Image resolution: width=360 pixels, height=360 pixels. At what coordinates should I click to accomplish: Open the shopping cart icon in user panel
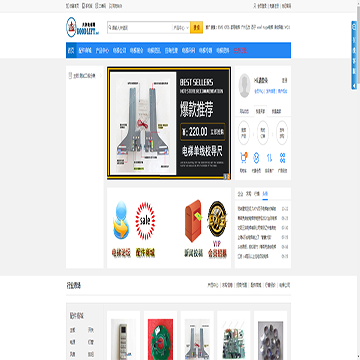click(244, 158)
